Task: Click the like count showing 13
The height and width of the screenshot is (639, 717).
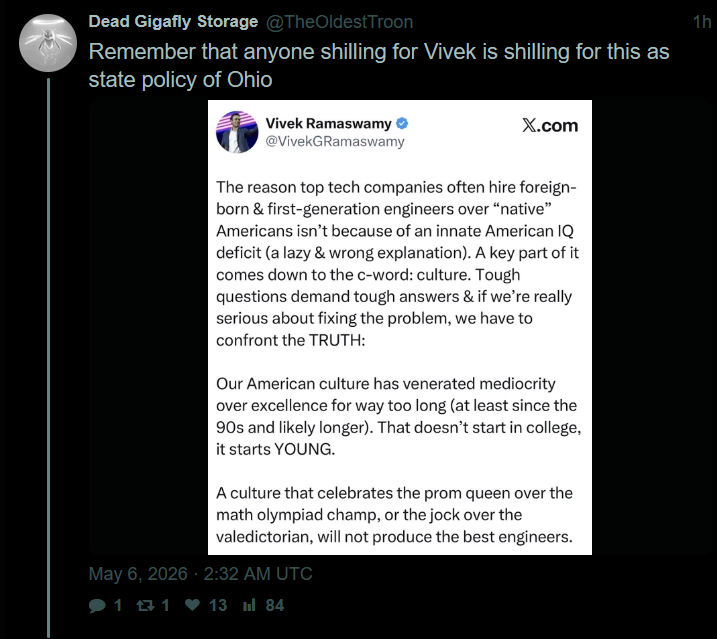Action: tap(218, 606)
